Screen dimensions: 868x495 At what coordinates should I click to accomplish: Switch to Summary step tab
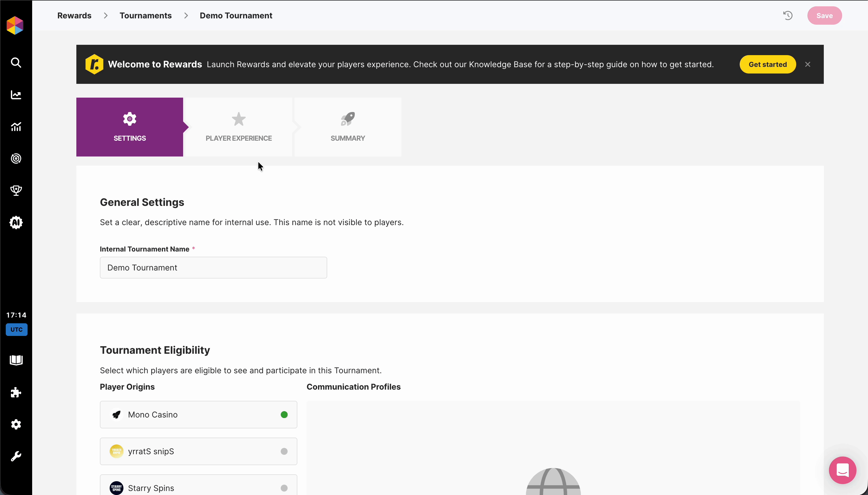click(x=348, y=127)
